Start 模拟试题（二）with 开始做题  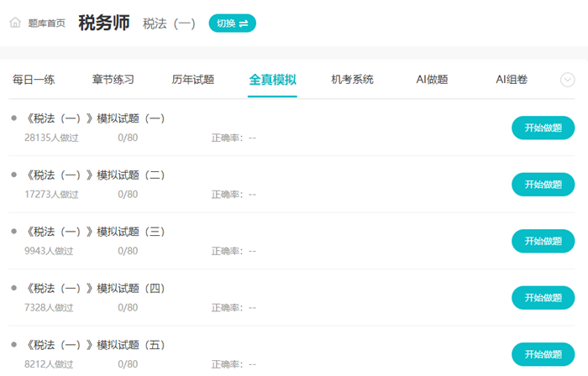[543, 185]
